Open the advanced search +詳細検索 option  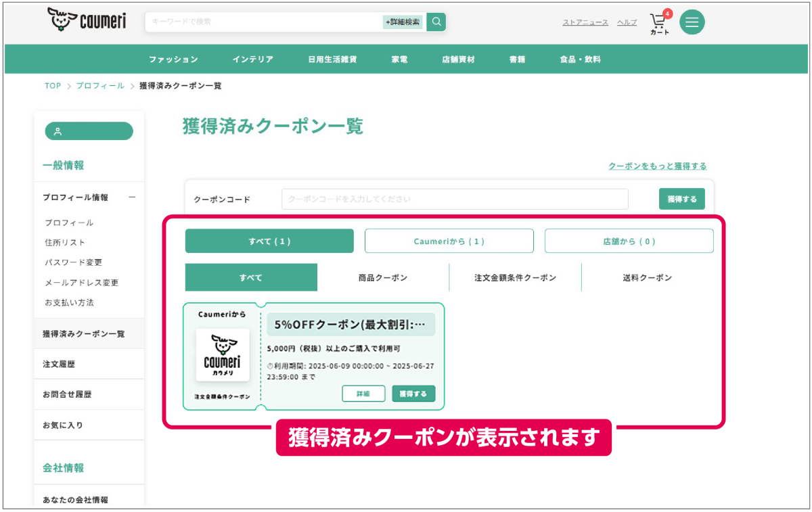tap(403, 22)
